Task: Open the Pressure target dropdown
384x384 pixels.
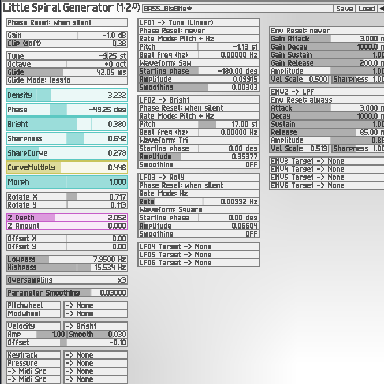Action: [x=96, y=363]
